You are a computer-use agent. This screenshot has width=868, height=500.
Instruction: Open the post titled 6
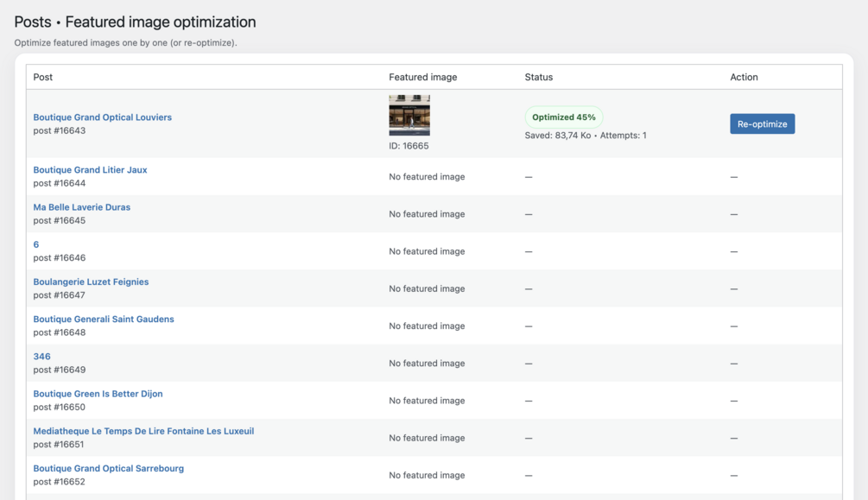click(36, 244)
